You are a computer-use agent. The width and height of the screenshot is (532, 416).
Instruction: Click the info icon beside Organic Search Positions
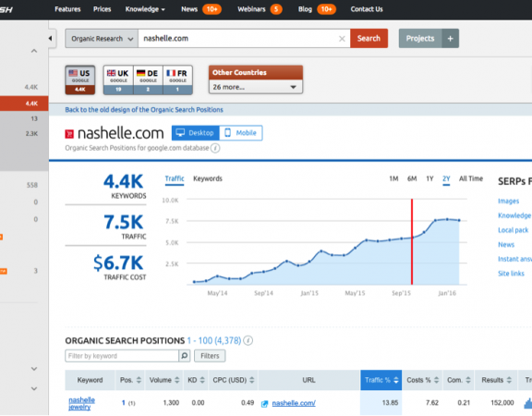point(248,340)
